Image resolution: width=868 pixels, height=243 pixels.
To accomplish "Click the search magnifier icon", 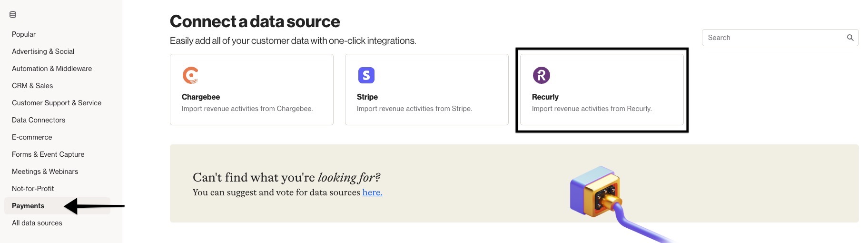I will tap(850, 38).
